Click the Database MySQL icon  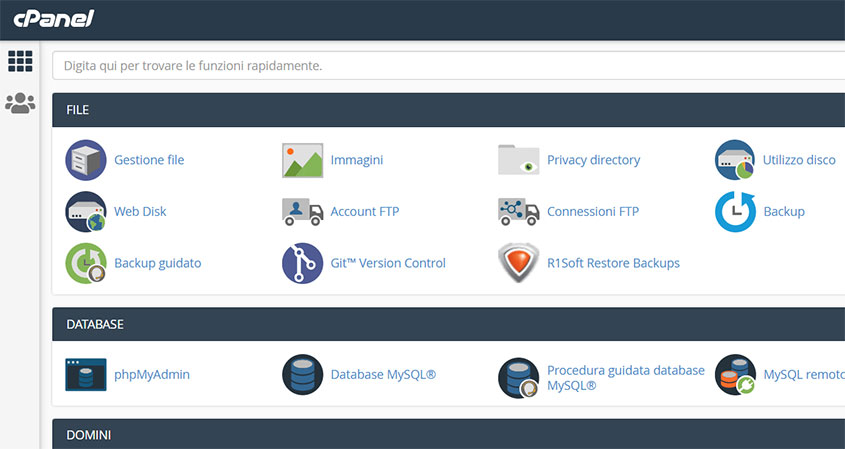click(x=302, y=375)
